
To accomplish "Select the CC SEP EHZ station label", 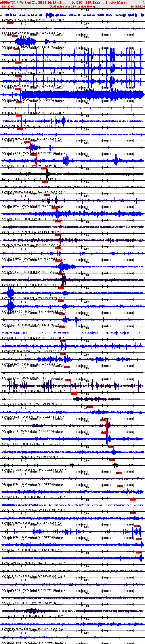I will click(x=33, y=458).
